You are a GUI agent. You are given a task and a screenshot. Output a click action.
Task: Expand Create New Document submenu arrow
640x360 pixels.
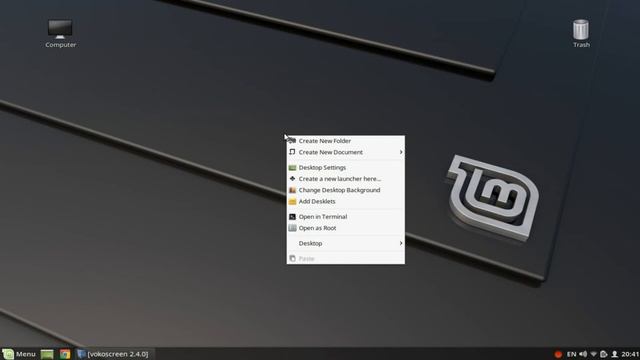click(x=401, y=152)
